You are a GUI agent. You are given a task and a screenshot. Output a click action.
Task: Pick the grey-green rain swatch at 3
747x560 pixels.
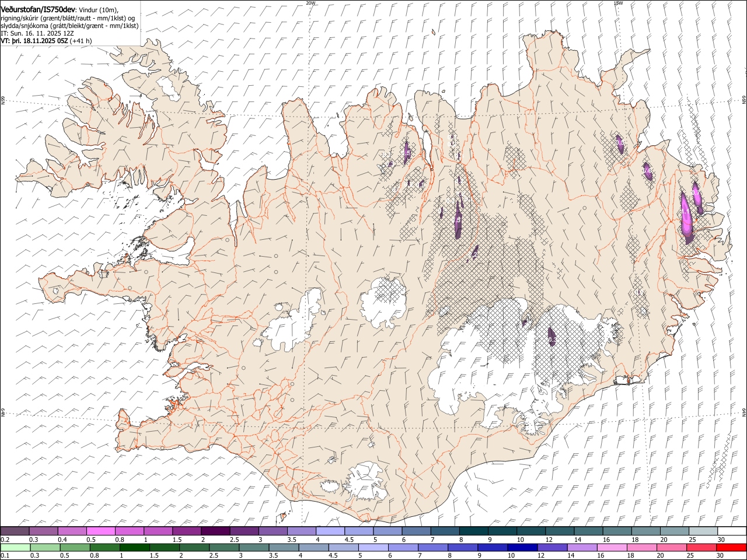[x=254, y=548]
